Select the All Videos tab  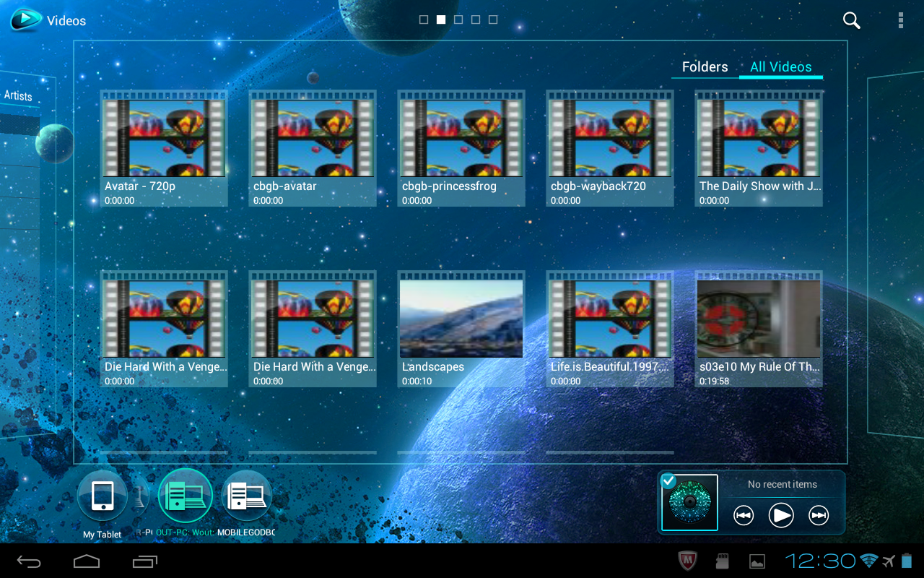781,67
